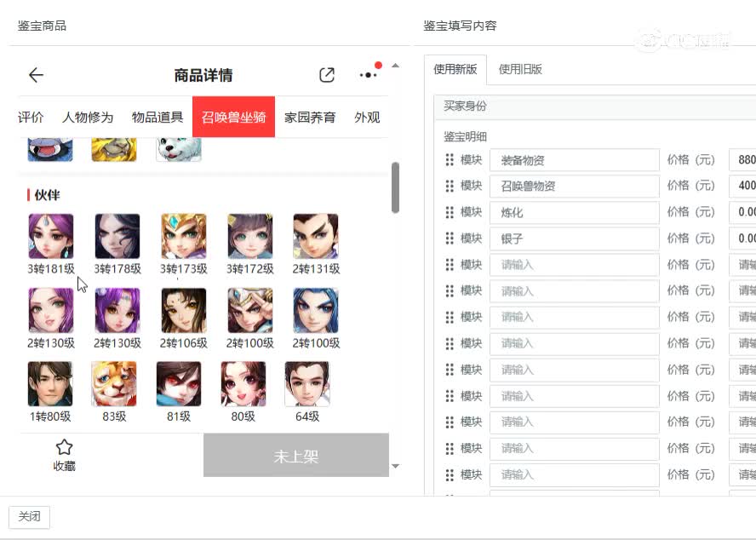The height and width of the screenshot is (540, 756).
Task: Grab drag handle of 装备物资 row
Action: coord(450,160)
